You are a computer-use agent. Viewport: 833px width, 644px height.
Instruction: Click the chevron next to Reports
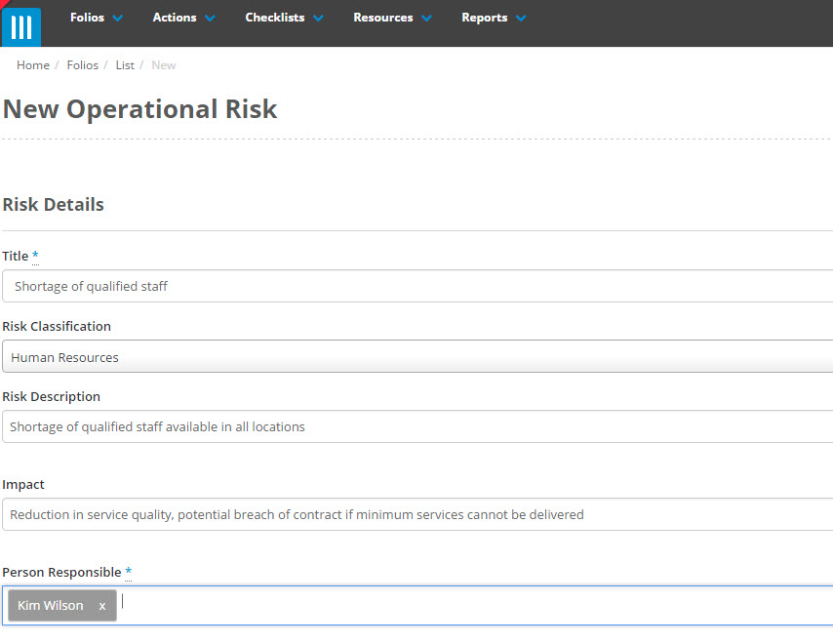(522, 18)
